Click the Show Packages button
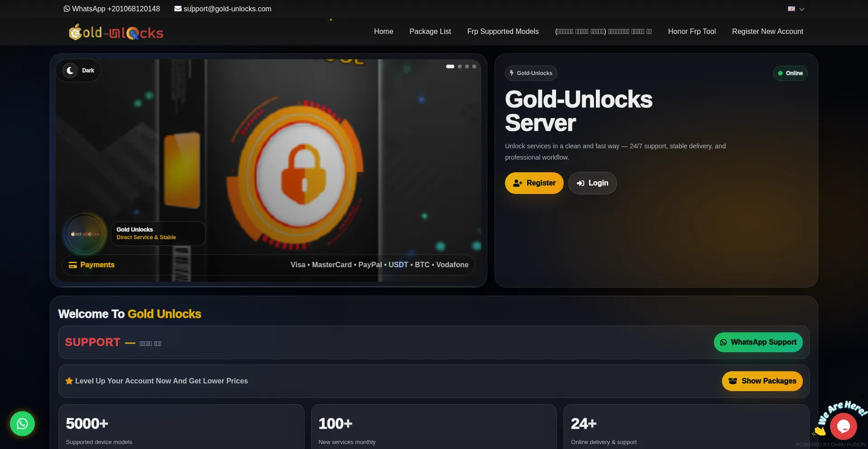 point(762,381)
